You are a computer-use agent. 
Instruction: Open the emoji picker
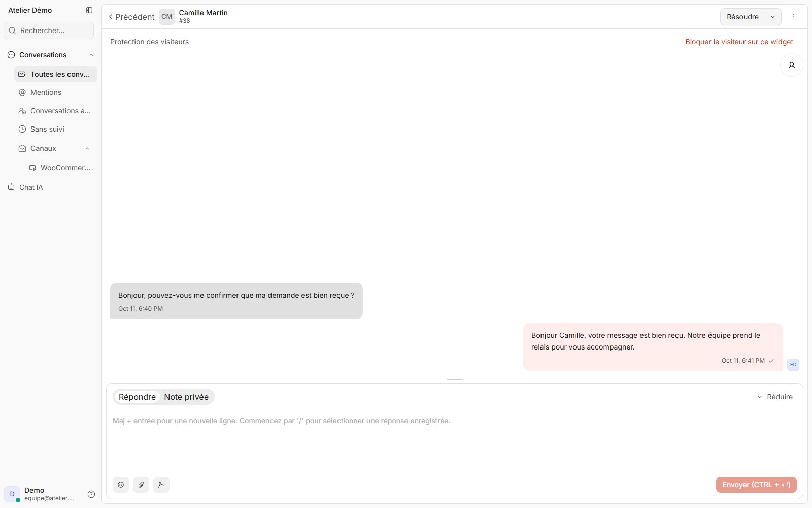point(121,485)
